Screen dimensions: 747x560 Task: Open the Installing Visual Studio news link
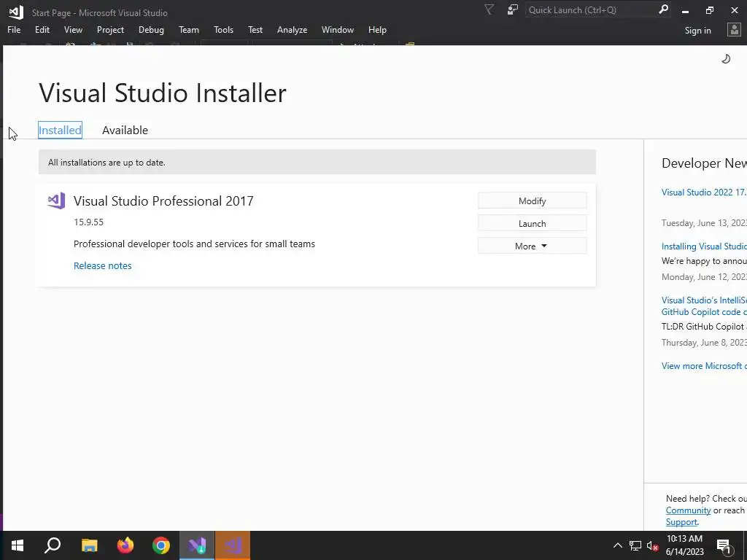tap(704, 246)
